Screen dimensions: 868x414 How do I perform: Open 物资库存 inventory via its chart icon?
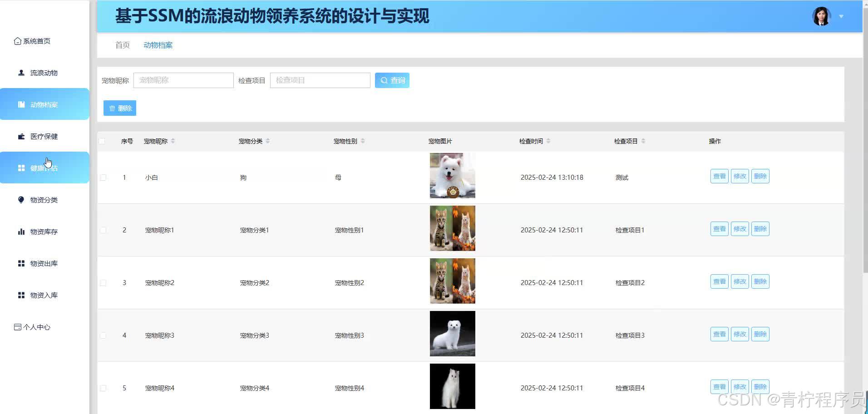[21, 231]
